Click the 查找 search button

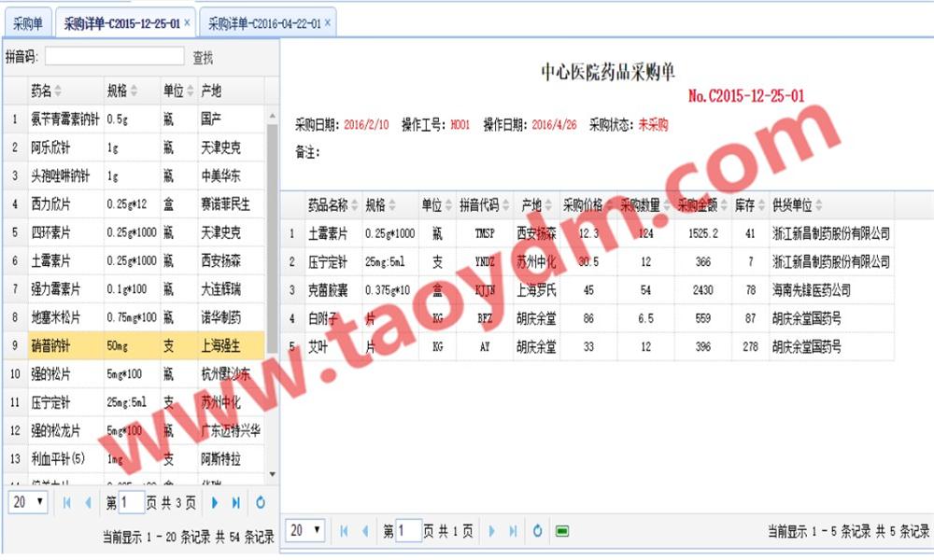click(x=203, y=58)
